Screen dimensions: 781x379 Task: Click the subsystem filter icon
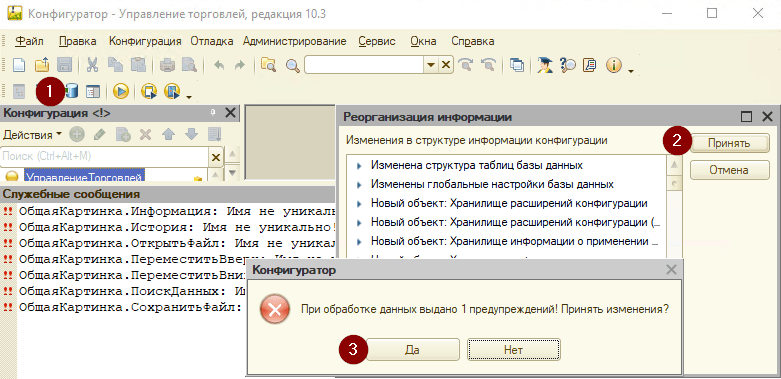[214, 134]
